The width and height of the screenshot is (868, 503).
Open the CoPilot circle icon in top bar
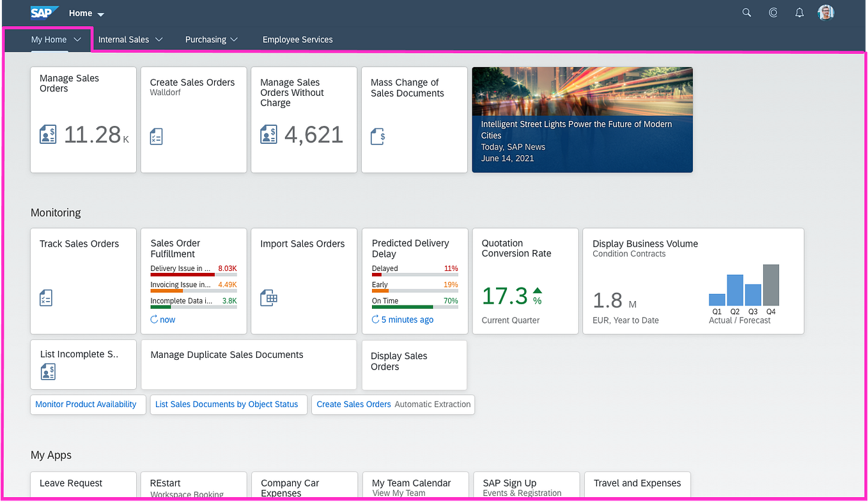(773, 12)
